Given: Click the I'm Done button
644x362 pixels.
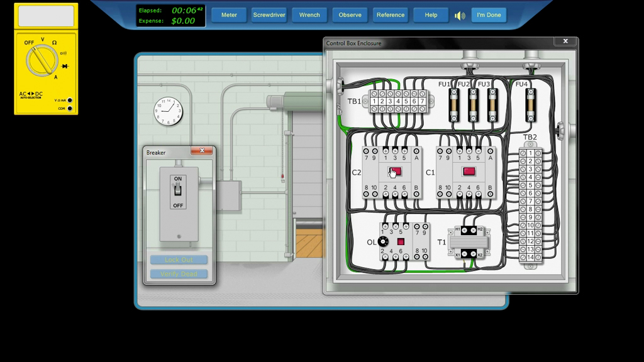Looking at the screenshot, I should (489, 15).
